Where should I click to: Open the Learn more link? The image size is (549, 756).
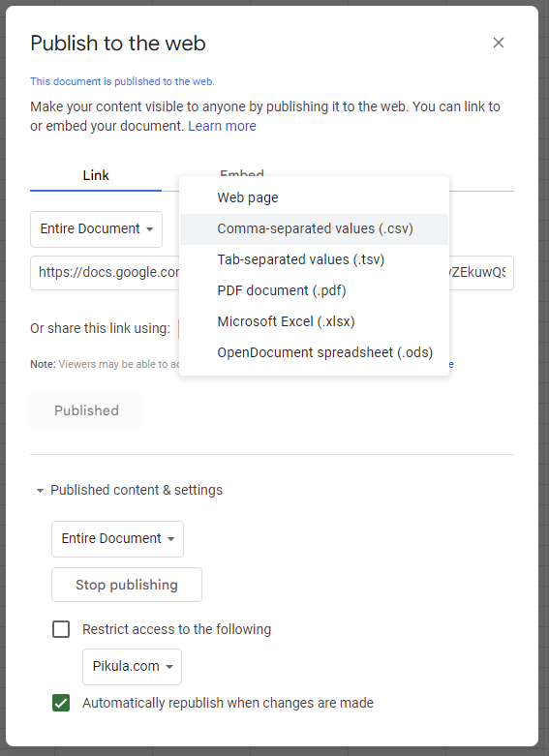coord(222,126)
